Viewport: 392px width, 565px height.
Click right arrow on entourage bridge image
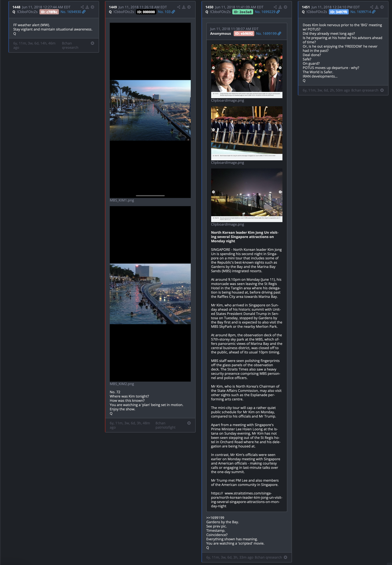click(x=280, y=129)
